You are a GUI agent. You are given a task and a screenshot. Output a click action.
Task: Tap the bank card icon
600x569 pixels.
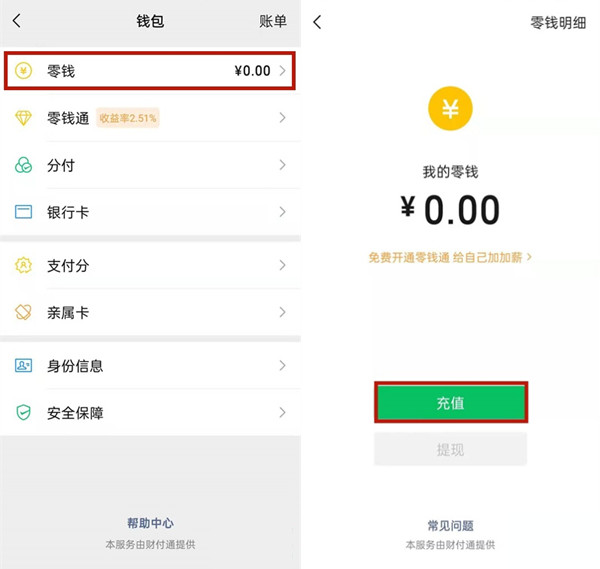pos(24,212)
